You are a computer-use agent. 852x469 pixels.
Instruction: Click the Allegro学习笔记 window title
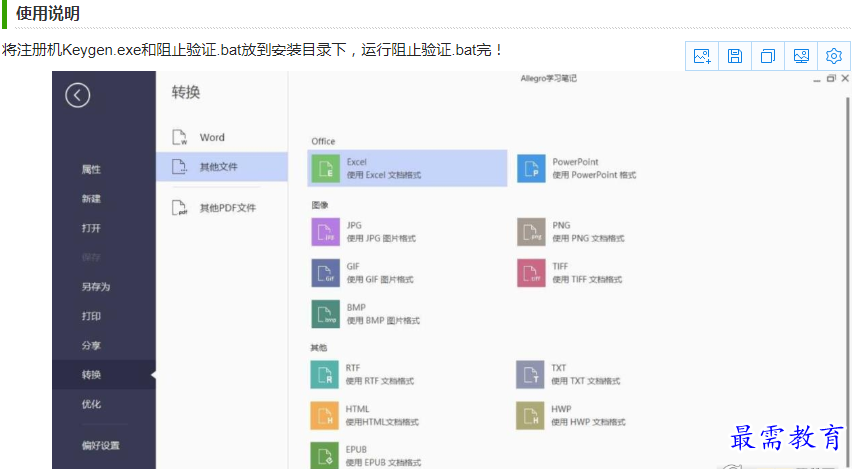(548, 78)
